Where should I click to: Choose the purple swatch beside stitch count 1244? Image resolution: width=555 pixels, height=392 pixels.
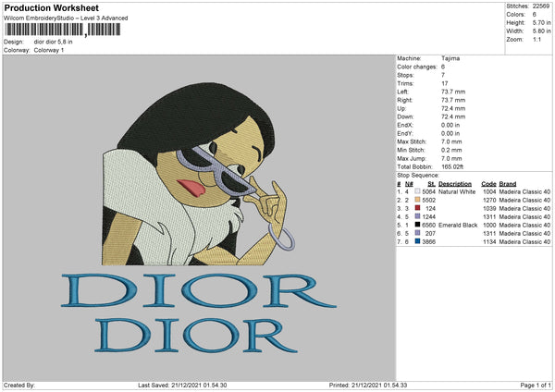pos(418,216)
